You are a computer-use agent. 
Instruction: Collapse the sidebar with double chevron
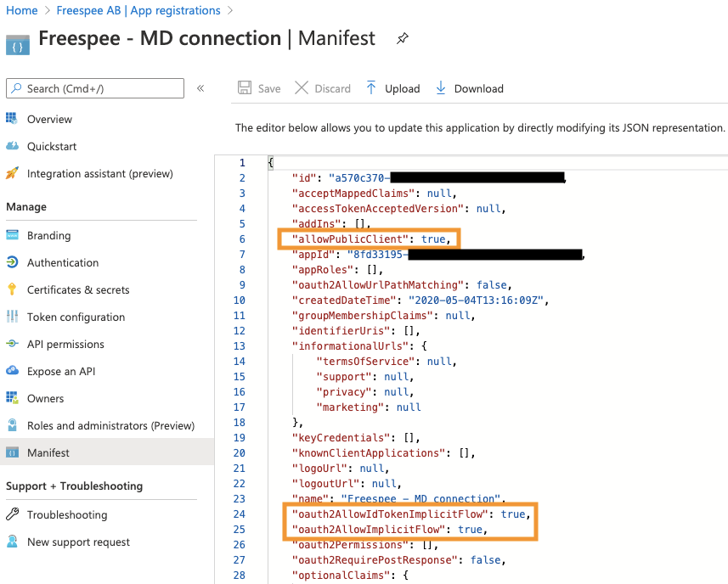(x=200, y=88)
